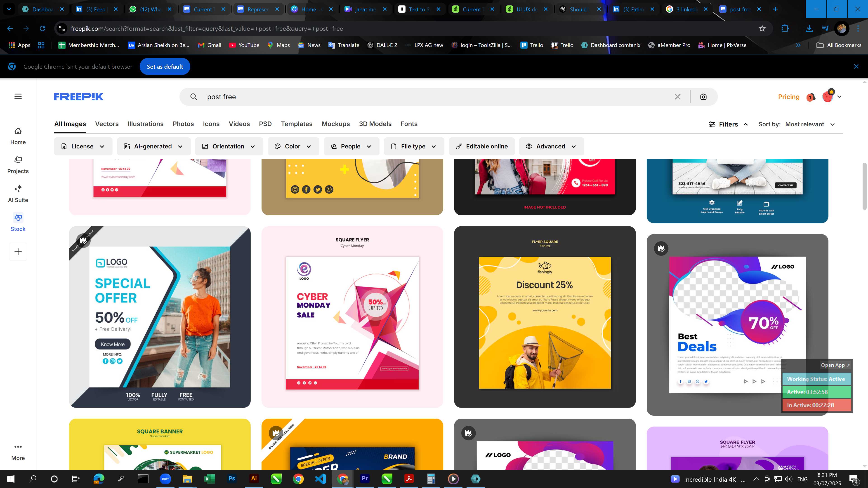This screenshot has height=488, width=868.
Task: Click the search input field
Action: tap(438, 97)
